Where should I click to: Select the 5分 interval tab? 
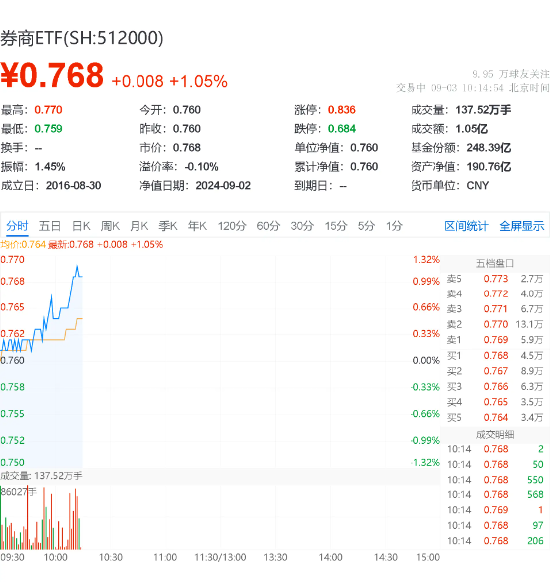(366, 226)
